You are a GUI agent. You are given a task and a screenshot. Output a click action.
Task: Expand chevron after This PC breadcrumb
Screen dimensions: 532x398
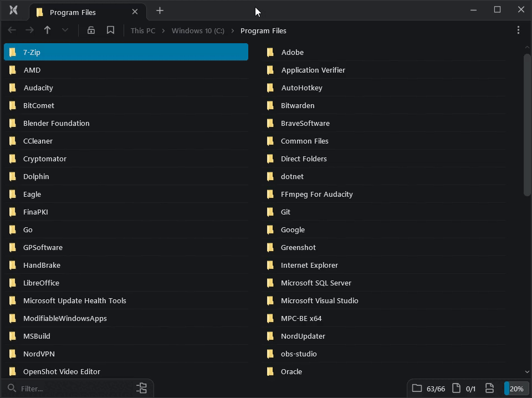pos(163,30)
